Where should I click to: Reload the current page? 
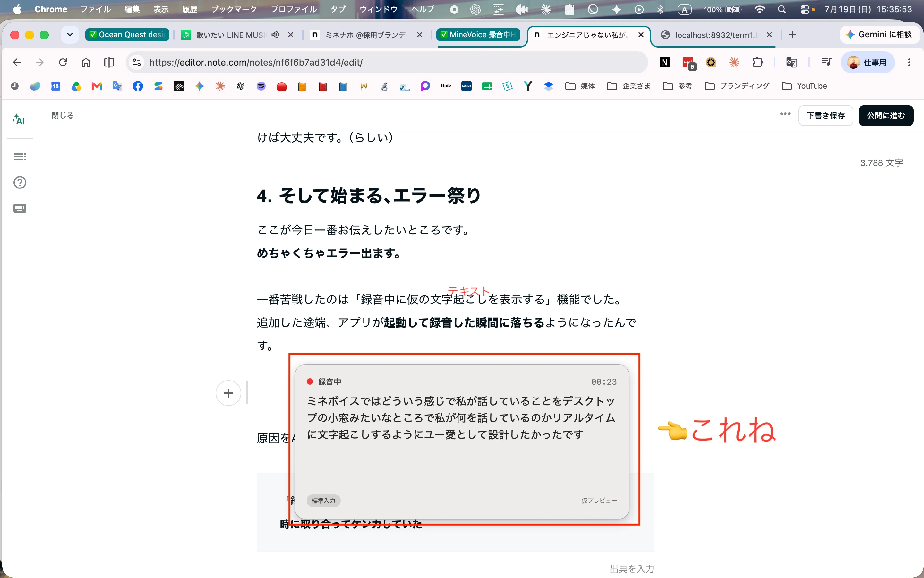click(x=63, y=62)
